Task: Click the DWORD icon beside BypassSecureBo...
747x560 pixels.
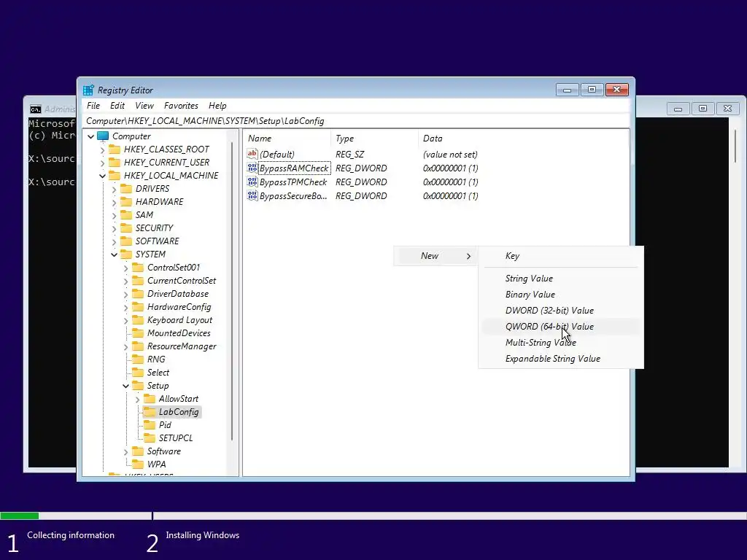Action: [x=252, y=195]
